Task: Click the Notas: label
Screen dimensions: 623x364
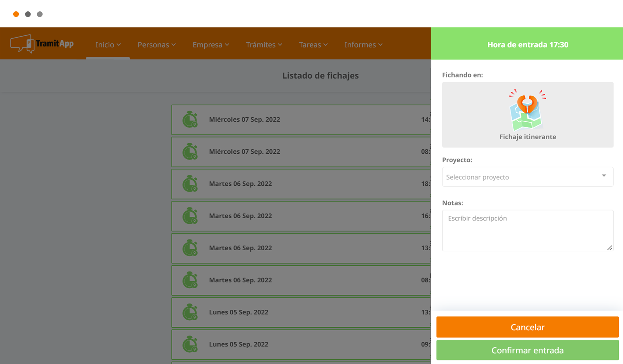Action: [452, 203]
